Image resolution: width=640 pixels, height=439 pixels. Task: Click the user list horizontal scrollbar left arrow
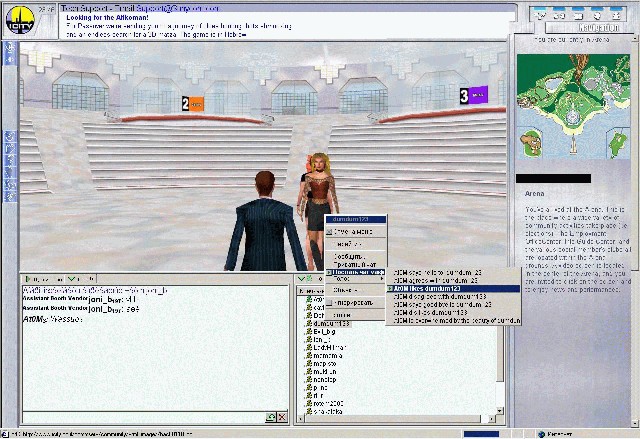point(300,419)
